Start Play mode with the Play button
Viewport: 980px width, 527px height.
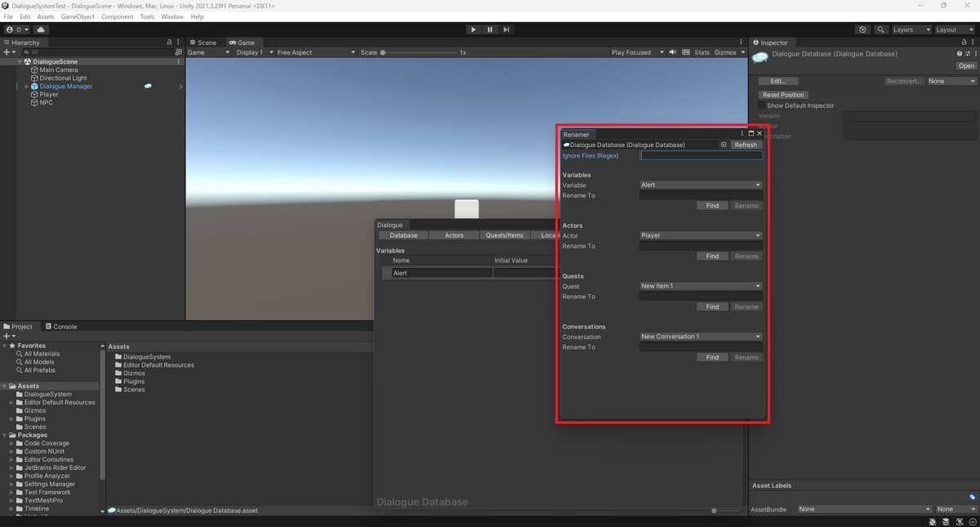pos(473,29)
